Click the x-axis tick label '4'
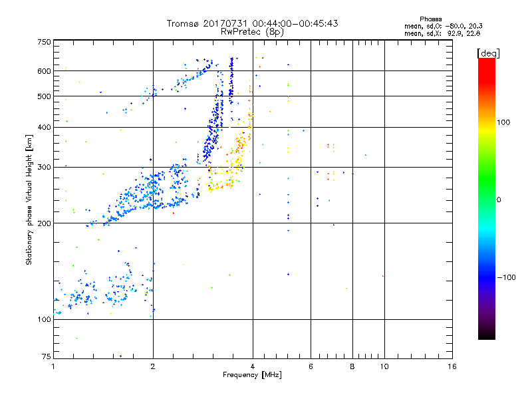532x399 pixels. point(253,366)
